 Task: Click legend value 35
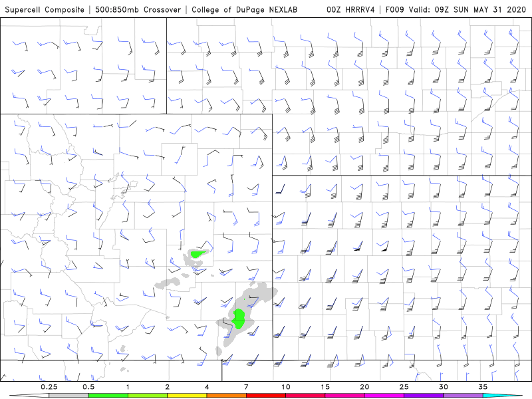coord(483,387)
